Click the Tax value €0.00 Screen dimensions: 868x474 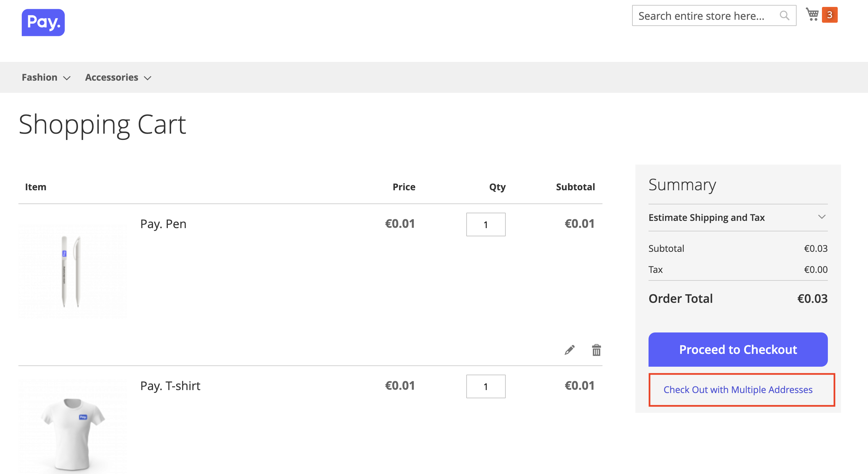816,270
